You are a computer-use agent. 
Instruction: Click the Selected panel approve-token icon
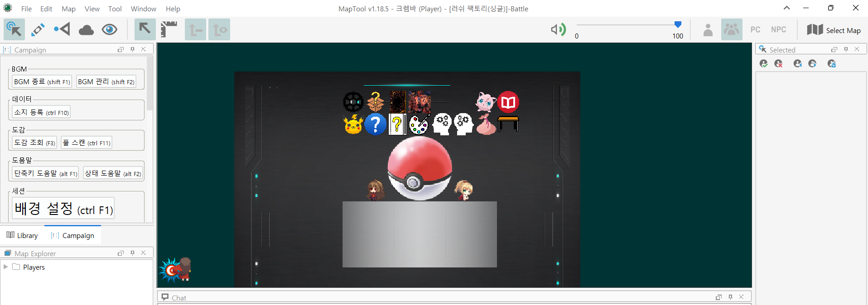[764, 64]
